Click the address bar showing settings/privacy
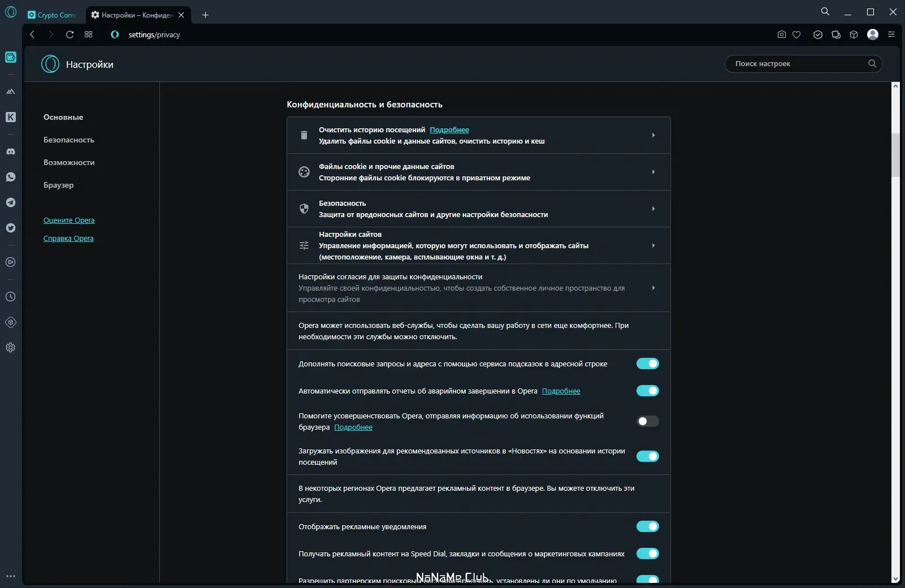This screenshot has width=905, height=588. click(x=154, y=34)
